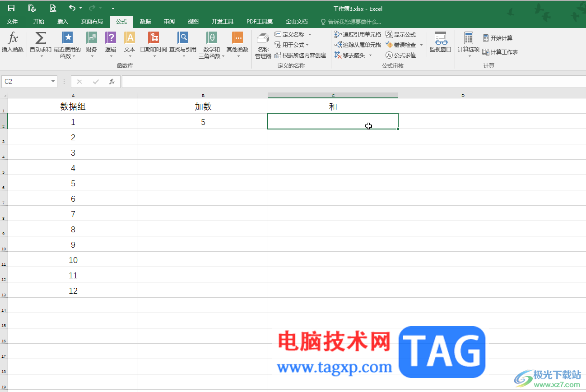Click the Undo arrow icon
This screenshot has width=586, height=392.
[x=72, y=8]
